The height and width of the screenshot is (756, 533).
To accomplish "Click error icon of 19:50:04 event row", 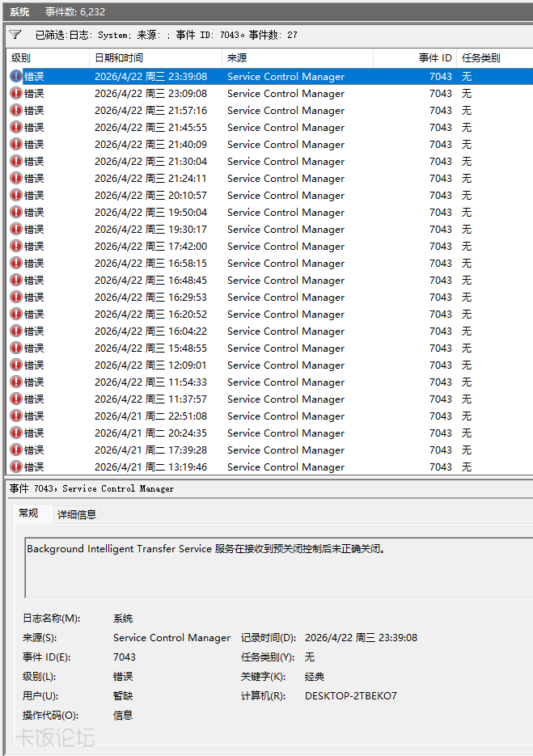I will 16,212.
